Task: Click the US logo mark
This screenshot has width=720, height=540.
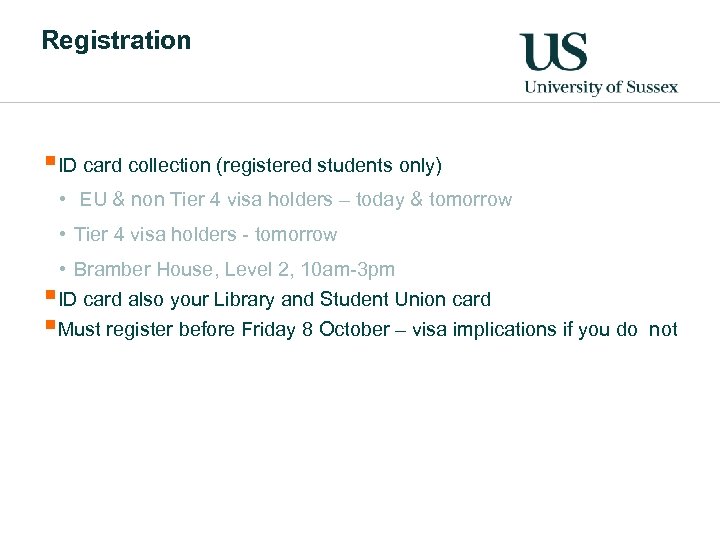Action: click(x=553, y=52)
